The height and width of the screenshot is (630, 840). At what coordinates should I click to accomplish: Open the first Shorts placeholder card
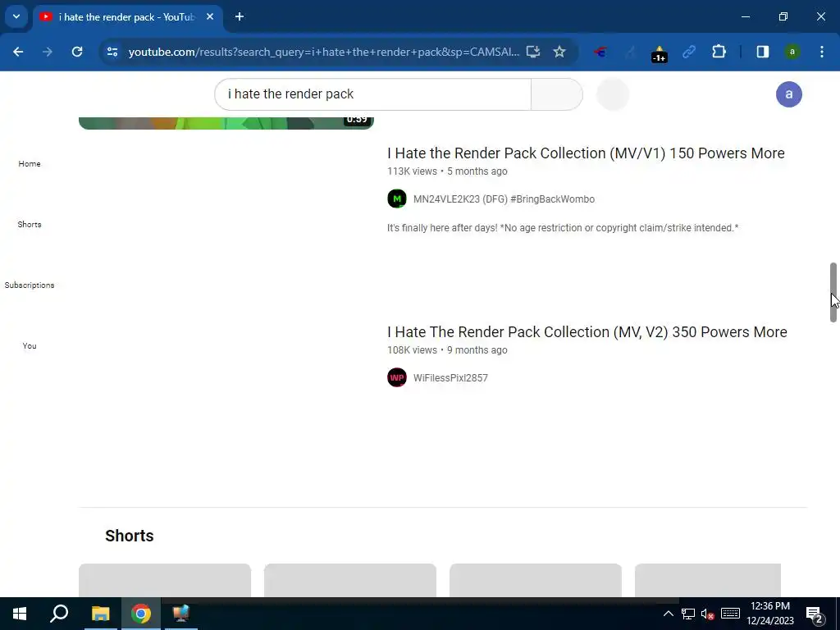pyautogui.click(x=164, y=580)
